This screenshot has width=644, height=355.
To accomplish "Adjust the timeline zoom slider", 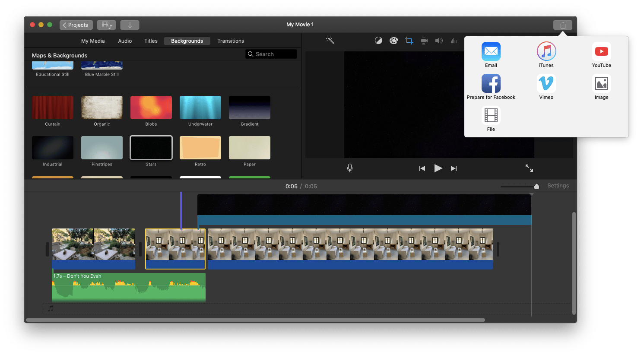I will [536, 186].
